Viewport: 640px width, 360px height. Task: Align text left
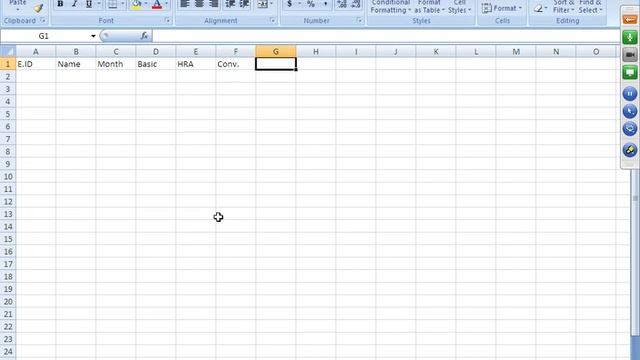pos(185,4)
